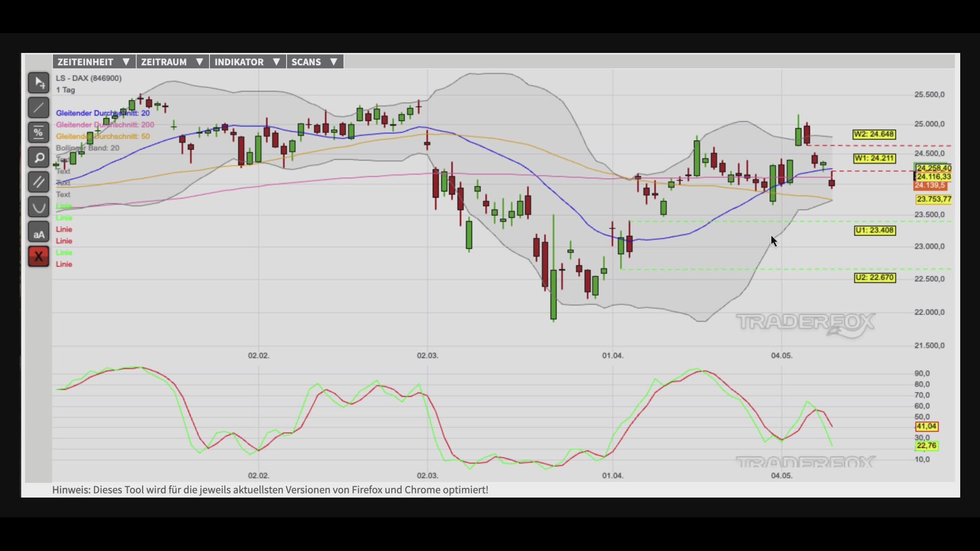
Task: Click the Gleitender Durchschnitt: 20 legend entry
Action: pos(103,113)
